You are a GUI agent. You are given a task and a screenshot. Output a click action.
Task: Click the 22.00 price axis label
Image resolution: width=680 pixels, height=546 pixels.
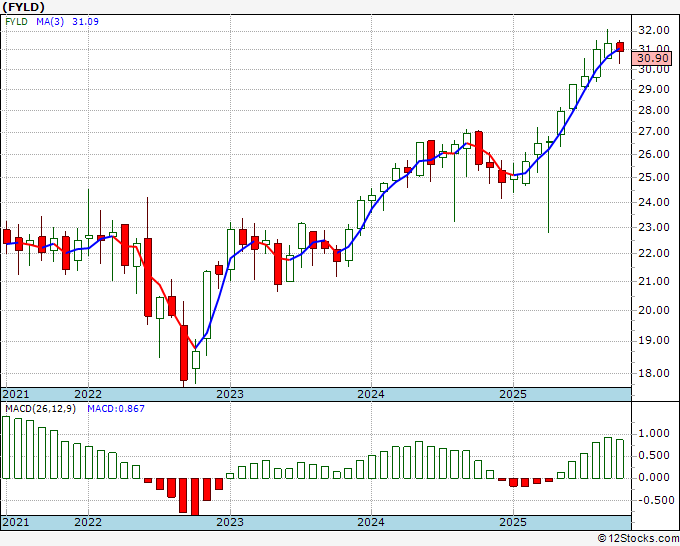coord(654,253)
